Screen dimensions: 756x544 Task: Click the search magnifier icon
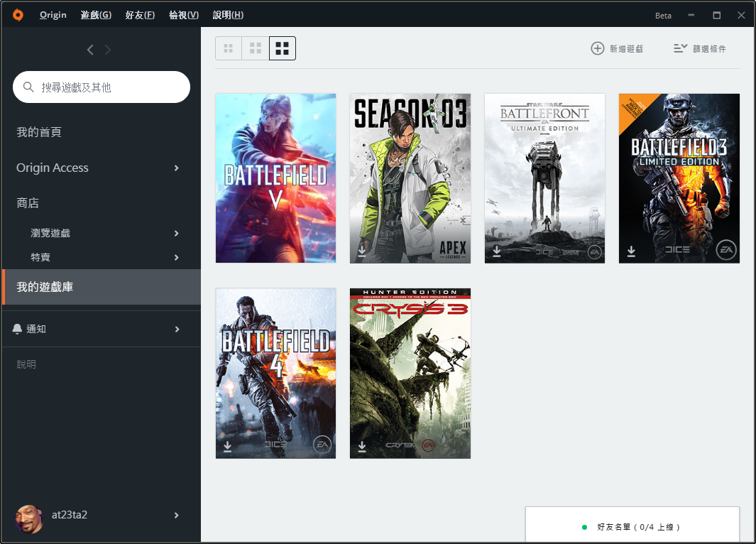[x=28, y=87]
